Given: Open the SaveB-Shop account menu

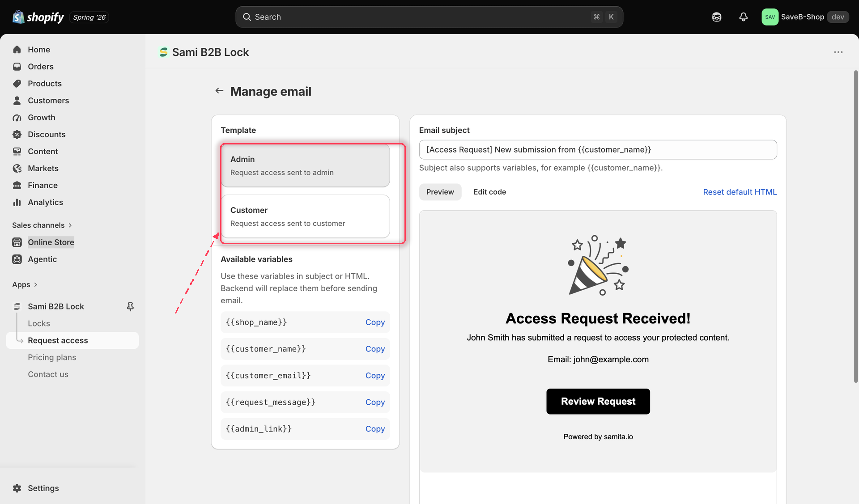Looking at the screenshot, I should pos(805,17).
